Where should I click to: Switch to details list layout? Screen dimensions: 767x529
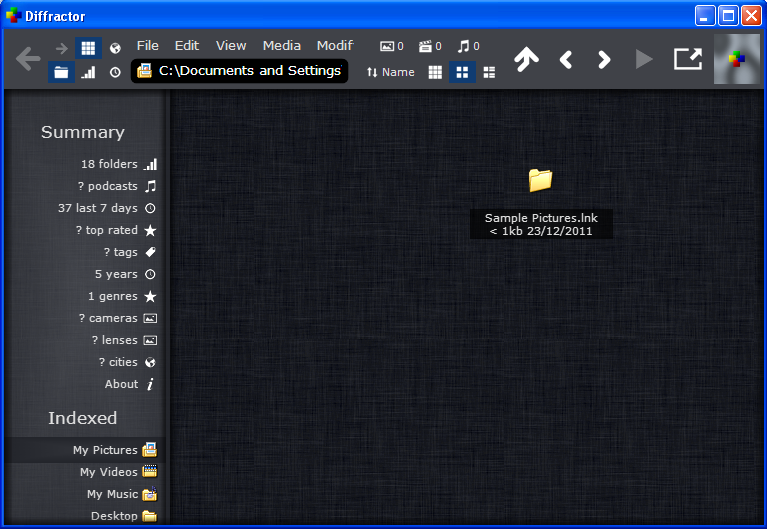point(489,72)
